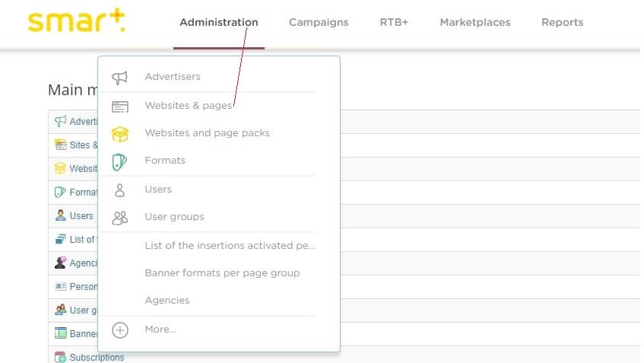
Task: Click the plus circle icon beside More...
Action: (119, 330)
